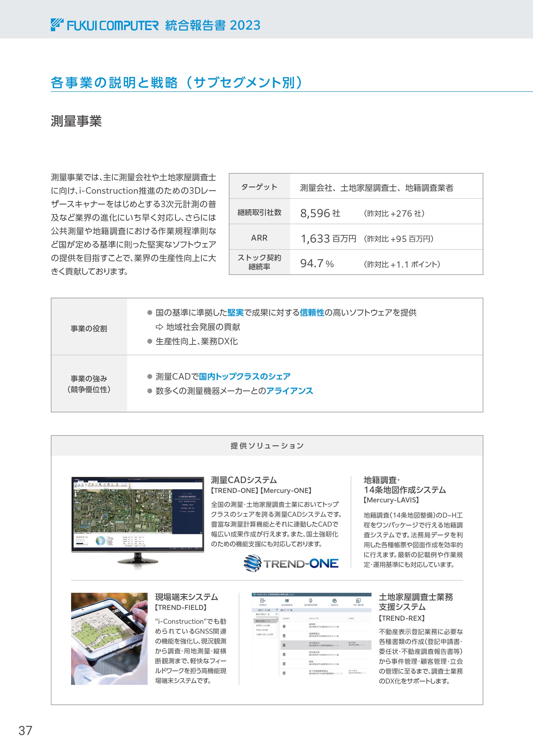Click the ARR table label
The image size is (533, 756).
coord(259,238)
